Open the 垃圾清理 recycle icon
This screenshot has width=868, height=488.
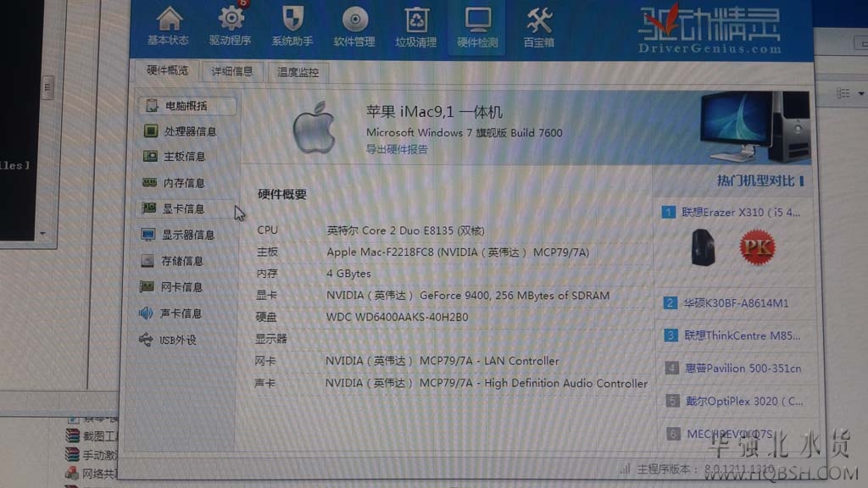click(x=415, y=27)
